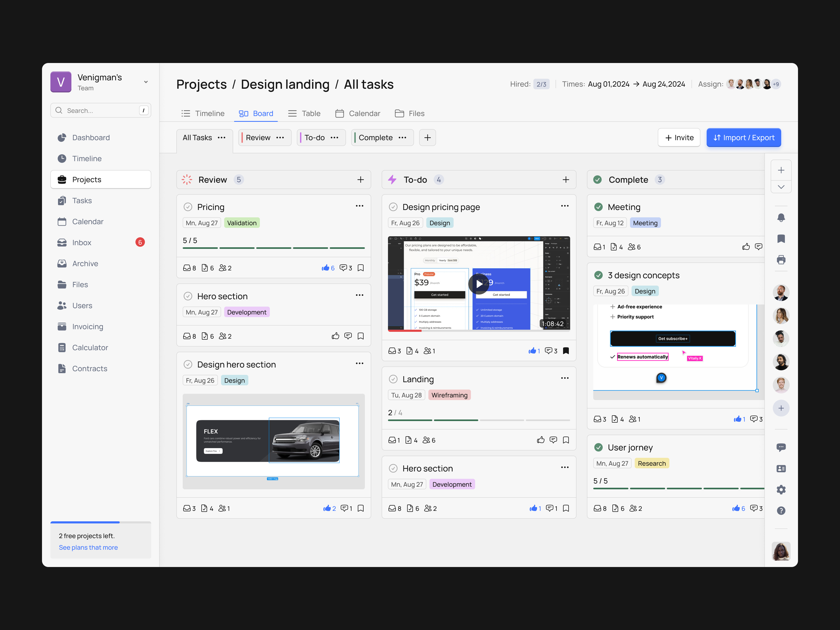Open the Review column options menu

[x=280, y=138]
